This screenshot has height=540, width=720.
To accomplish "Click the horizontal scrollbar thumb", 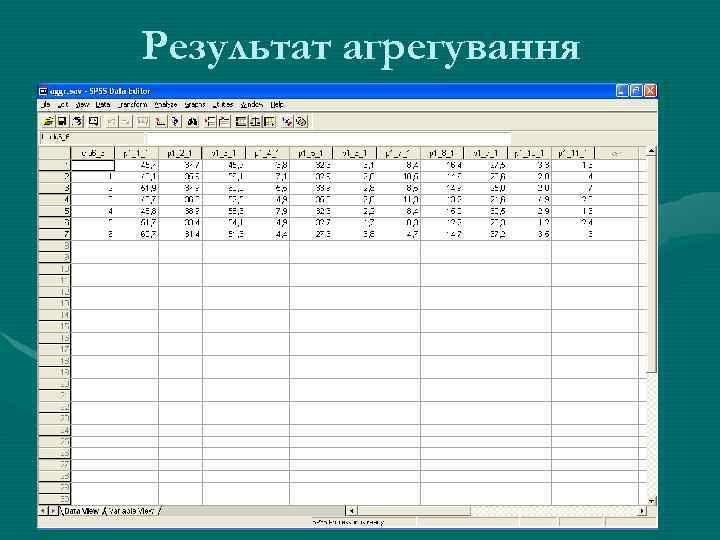I will click(414, 511).
